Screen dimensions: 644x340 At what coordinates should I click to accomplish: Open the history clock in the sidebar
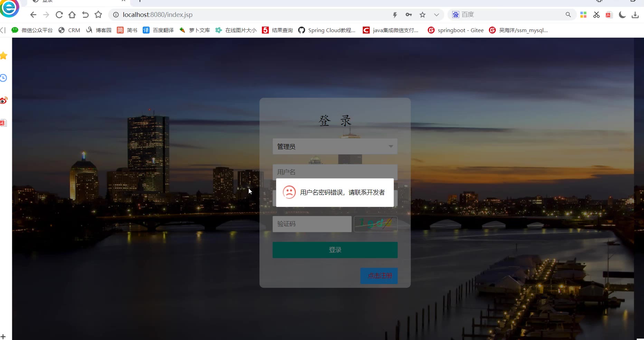tap(3, 78)
